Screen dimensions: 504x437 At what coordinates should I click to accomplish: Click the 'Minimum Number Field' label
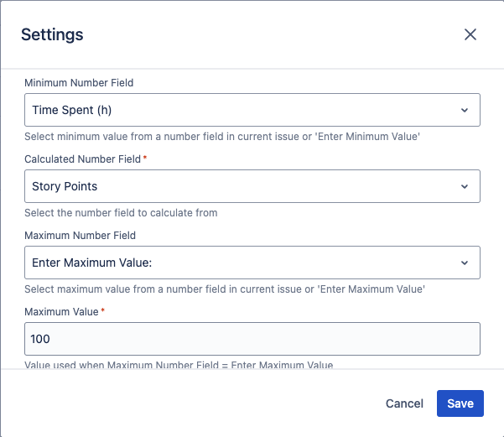click(x=79, y=83)
